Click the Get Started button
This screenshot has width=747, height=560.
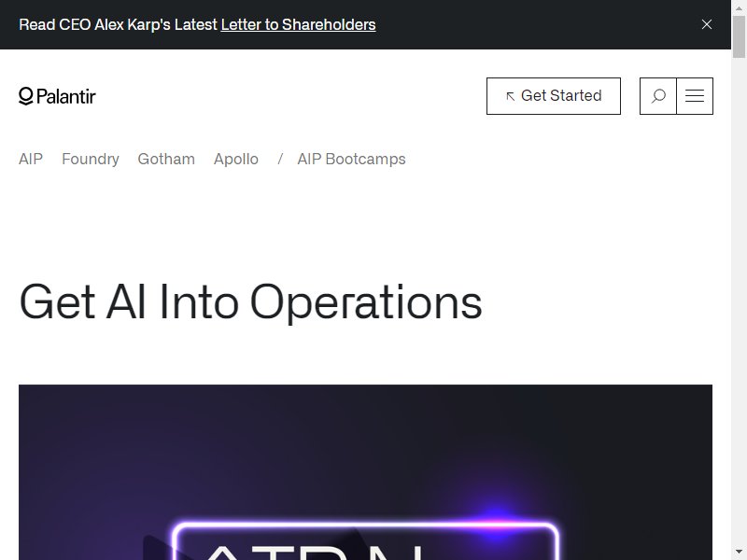554,96
